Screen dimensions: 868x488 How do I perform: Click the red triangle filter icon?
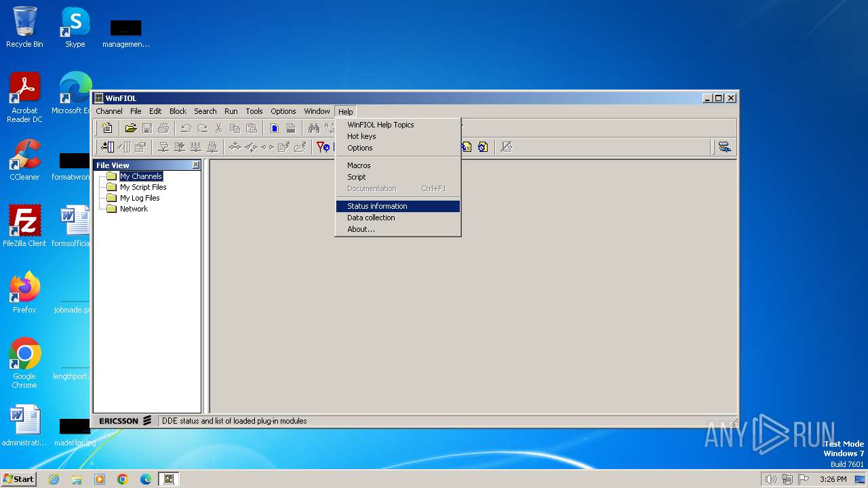click(323, 146)
